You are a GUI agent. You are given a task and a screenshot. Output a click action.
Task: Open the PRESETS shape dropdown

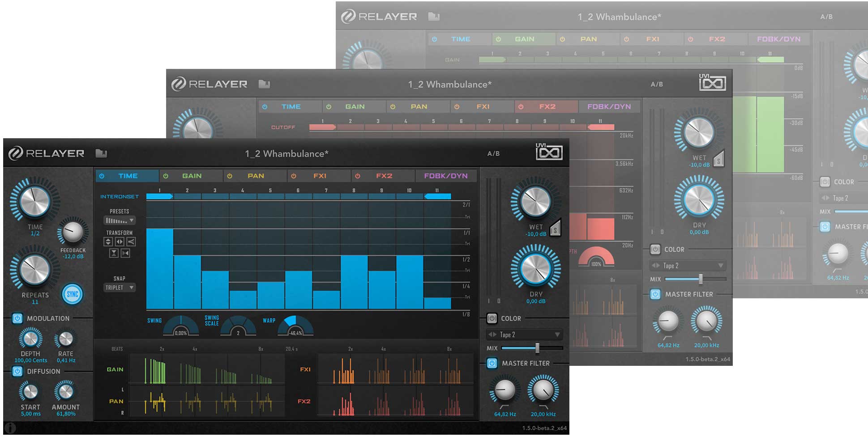[120, 220]
